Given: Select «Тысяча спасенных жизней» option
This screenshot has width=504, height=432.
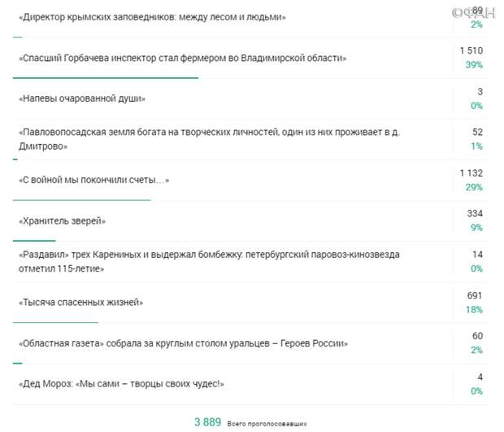Looking at the screenshot, I should pos(80,302).
